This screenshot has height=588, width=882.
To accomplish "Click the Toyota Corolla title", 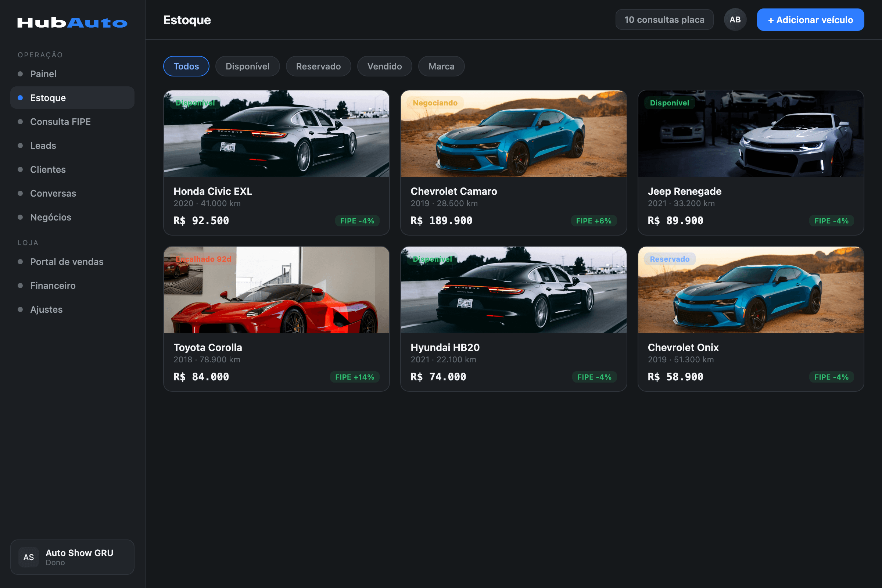I will pos(208,348).
